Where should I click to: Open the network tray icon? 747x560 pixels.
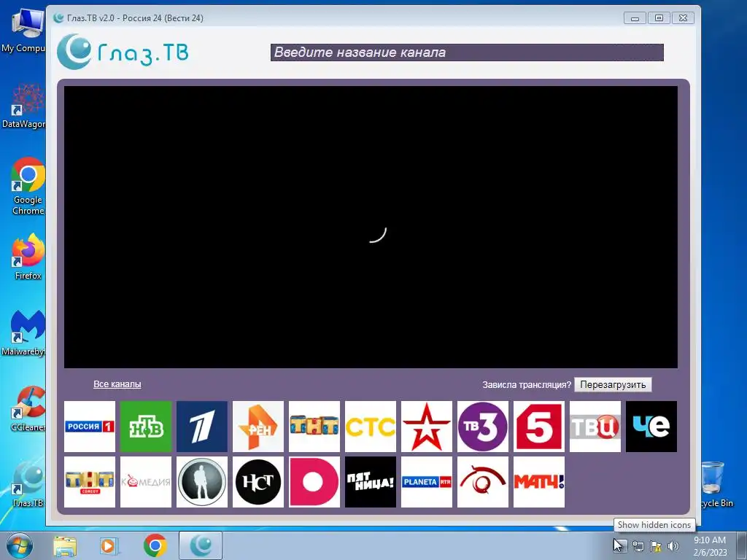(638, 546)
